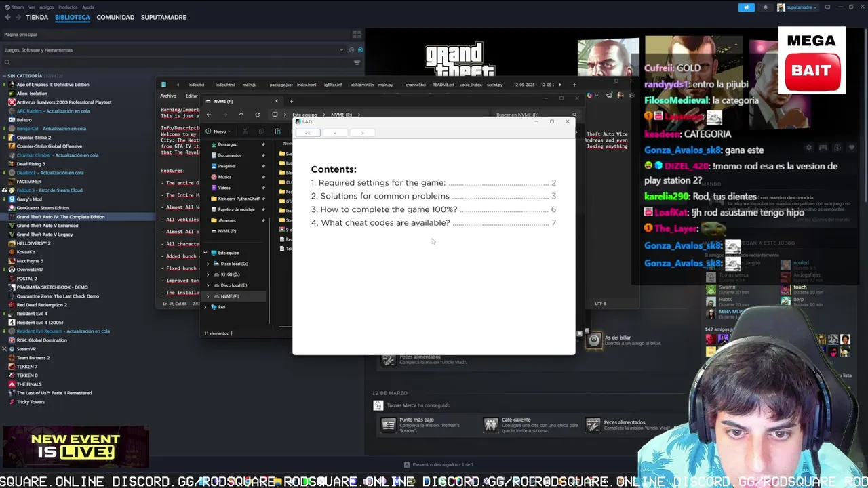Screen dimensions: 868x488
Task: Open the Ayuda menu in Steam
Action: 88,7
